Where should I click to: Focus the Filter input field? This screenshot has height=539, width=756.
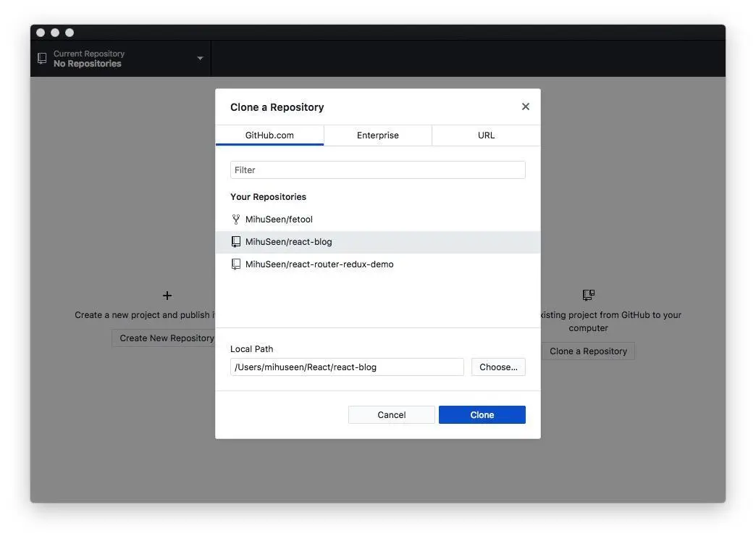[x=377, y=170]
